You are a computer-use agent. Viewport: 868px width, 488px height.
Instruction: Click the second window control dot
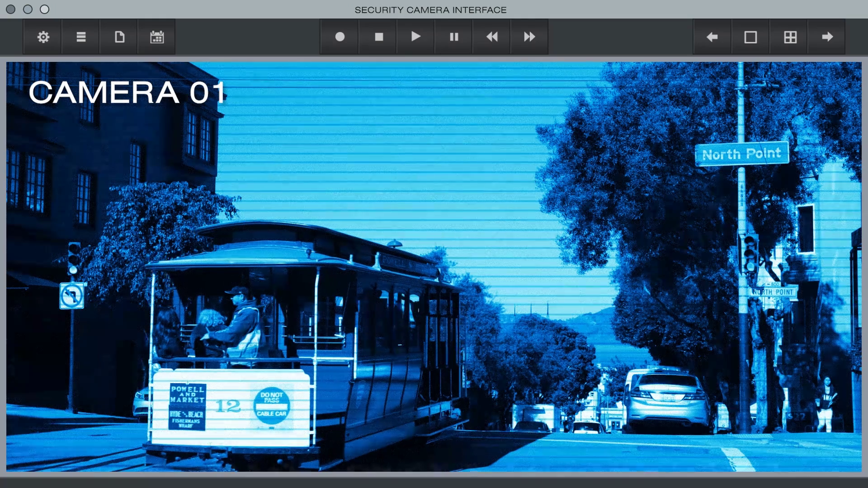[28, 9]
